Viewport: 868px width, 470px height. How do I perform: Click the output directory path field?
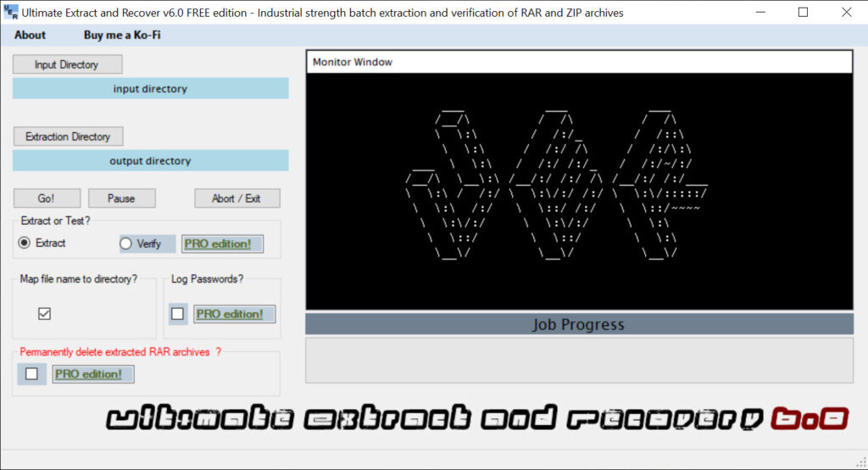click(151, 160)
